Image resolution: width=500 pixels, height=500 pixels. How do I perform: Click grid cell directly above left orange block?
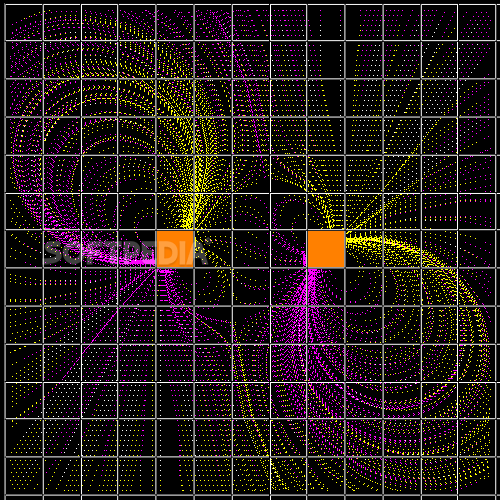point(175,211)
